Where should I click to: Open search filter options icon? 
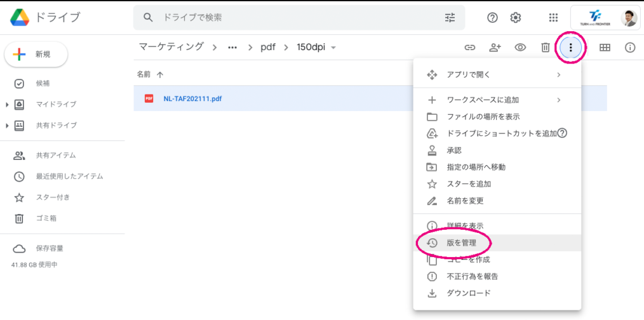(x=450, y=18)
